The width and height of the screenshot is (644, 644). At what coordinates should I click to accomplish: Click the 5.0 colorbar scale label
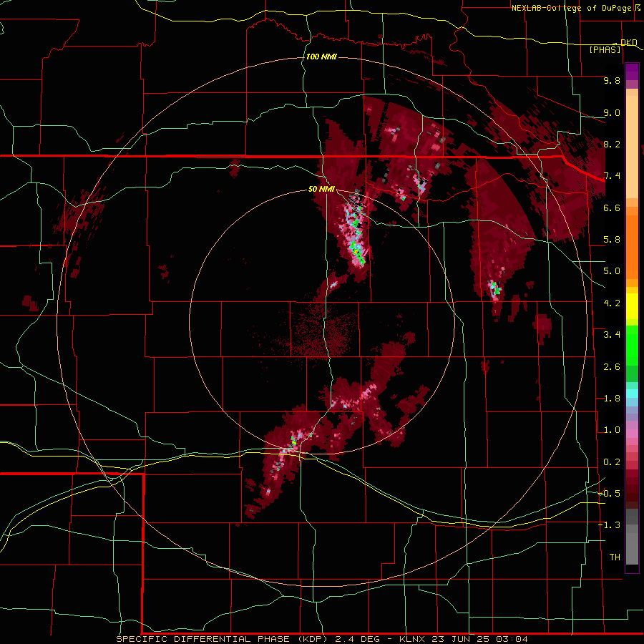tap(612, 271)
